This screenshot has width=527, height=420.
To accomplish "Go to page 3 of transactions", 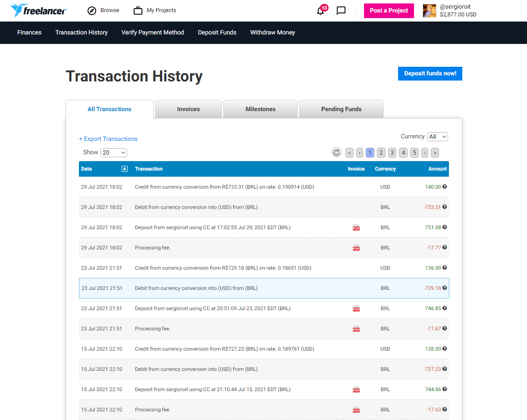I will (x=392, y=152).
